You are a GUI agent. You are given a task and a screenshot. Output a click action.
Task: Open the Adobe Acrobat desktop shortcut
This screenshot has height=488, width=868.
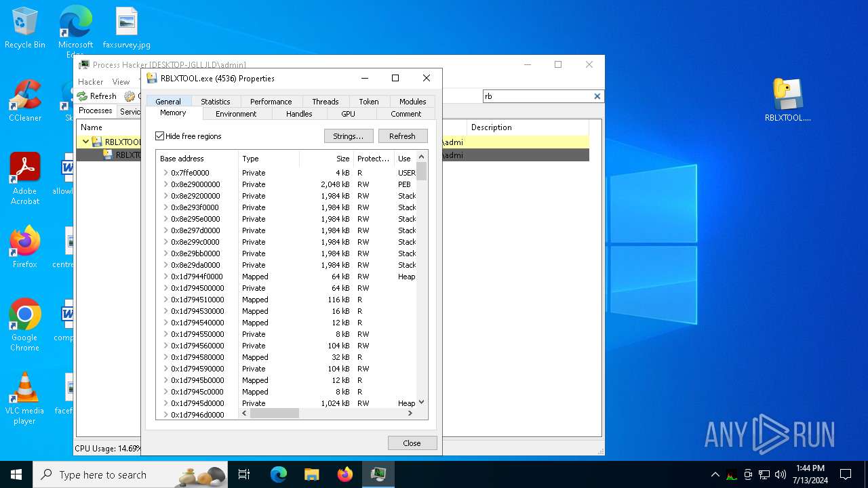(x=25, y=179)
